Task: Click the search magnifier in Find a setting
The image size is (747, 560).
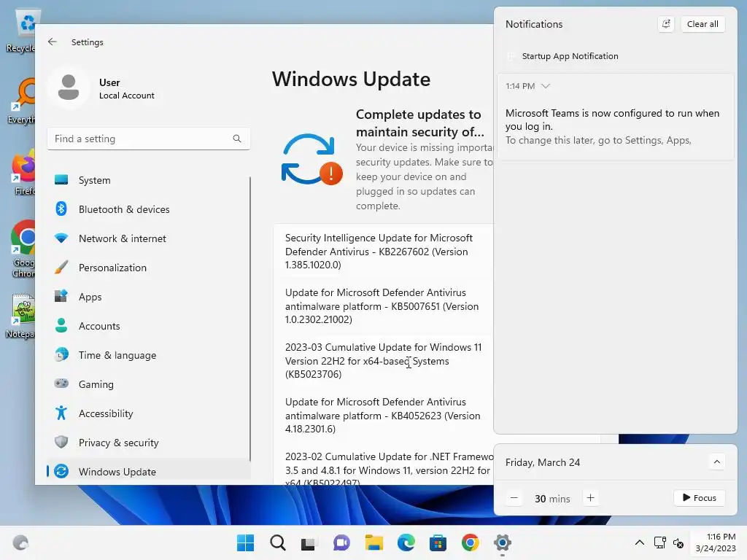Action: pos(237,139)
